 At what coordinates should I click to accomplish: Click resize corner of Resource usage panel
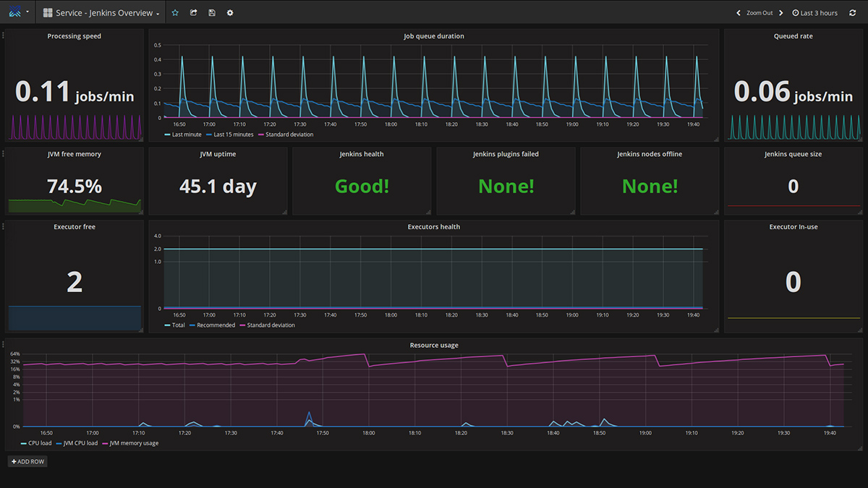(859, 448)
